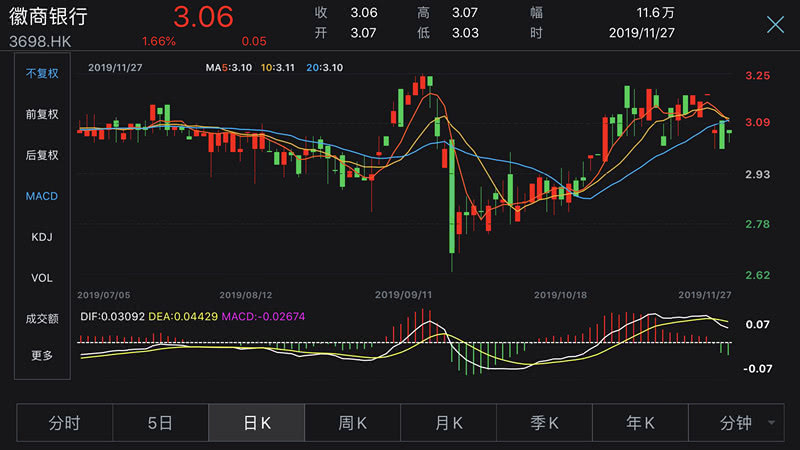800x450 pixels.
Task: Open the 5日 five-day tab
Action: pyautogui.click(x=160, y=422)
